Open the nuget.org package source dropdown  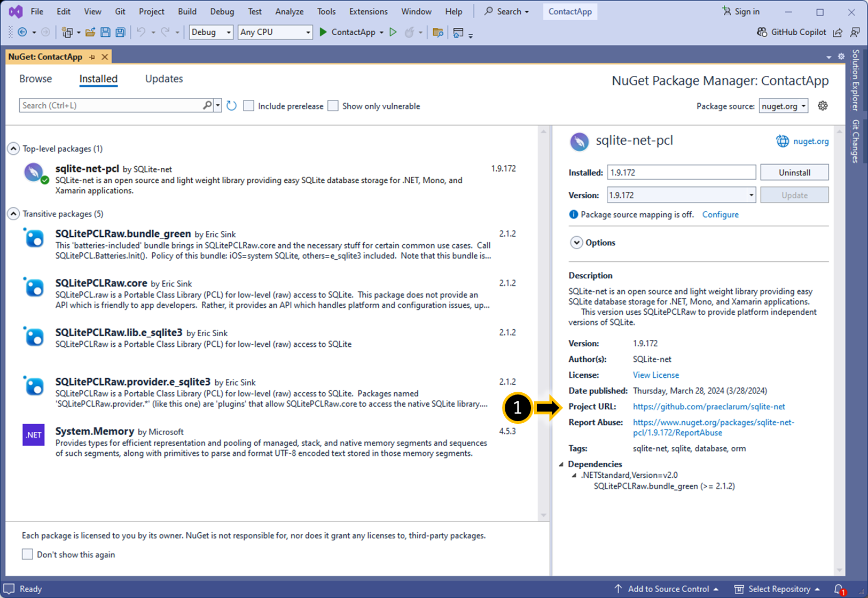(x=784, y=106)
